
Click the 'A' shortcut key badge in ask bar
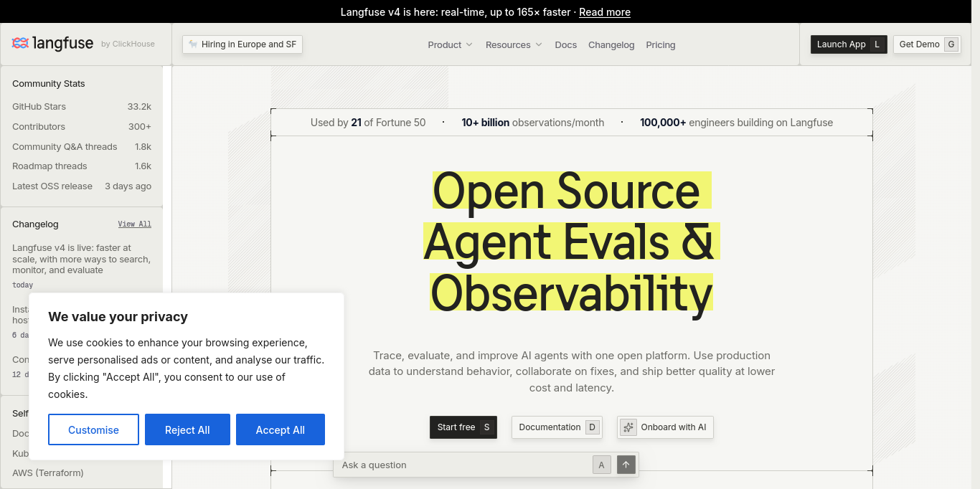tap(601, 465)
